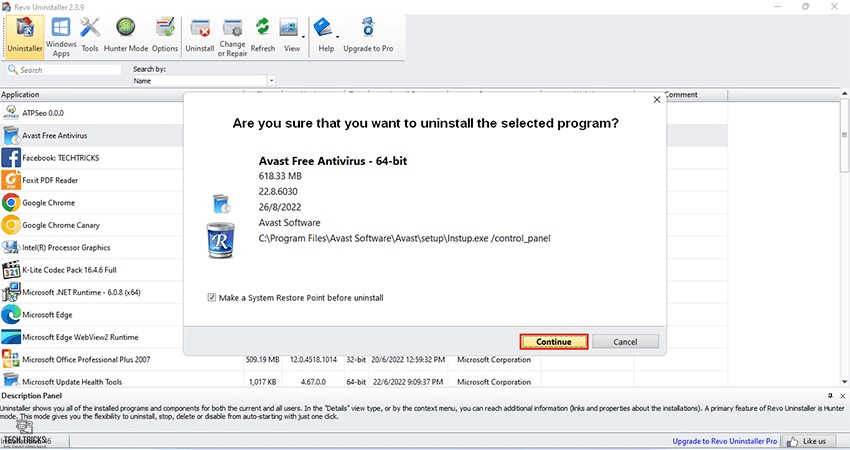
Task: Click the Uninstall toolbar icon
Action: (x=199, y=36)
